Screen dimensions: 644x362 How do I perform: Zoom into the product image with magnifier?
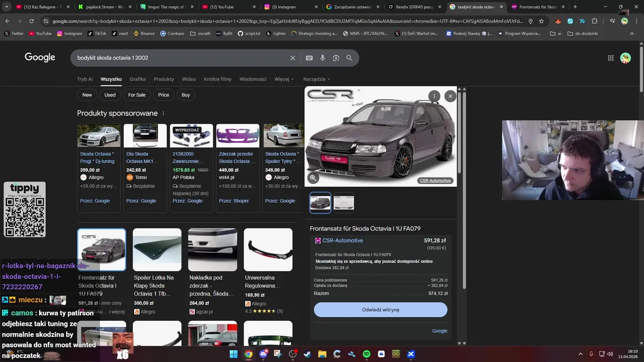click(313, 177)
